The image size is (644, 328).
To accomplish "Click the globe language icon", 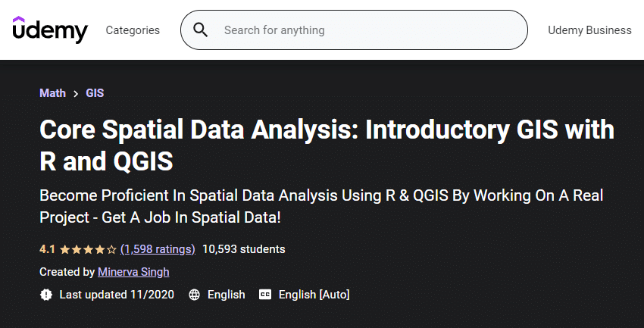I will click(x=194, y=295).
